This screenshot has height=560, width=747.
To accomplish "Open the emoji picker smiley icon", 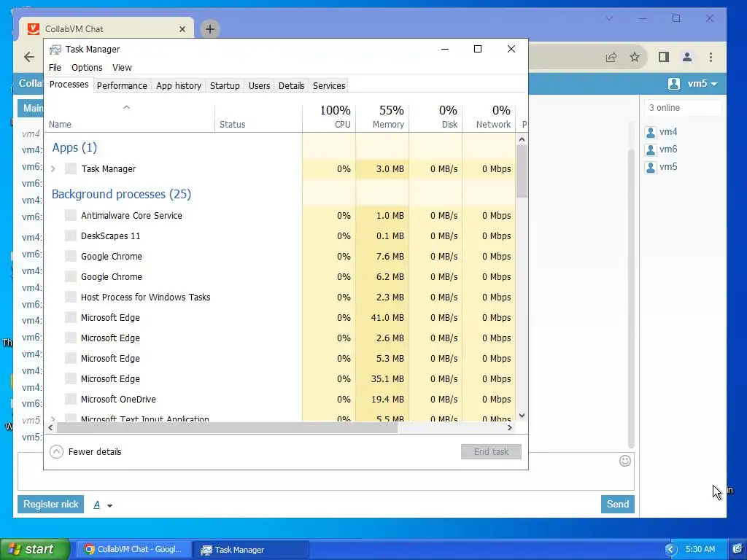I will click(x=625, y=461).
